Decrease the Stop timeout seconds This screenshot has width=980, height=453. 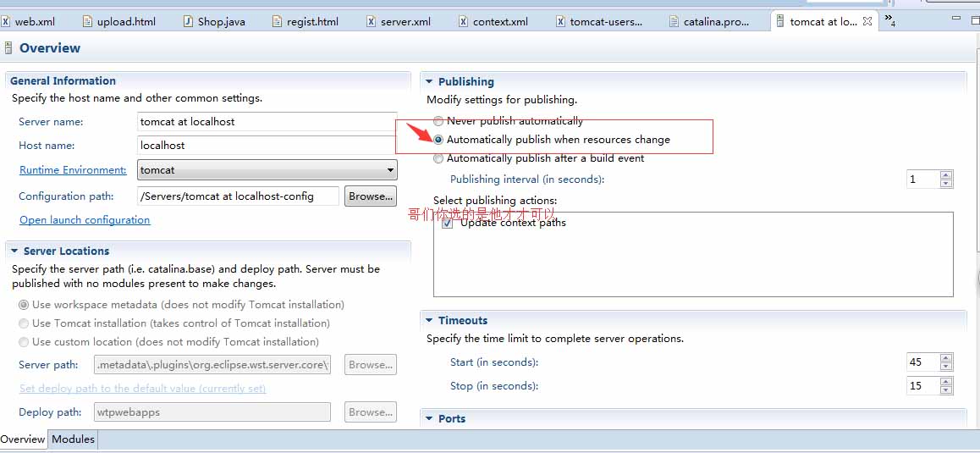pyautogui.click(x=946, y=389)
